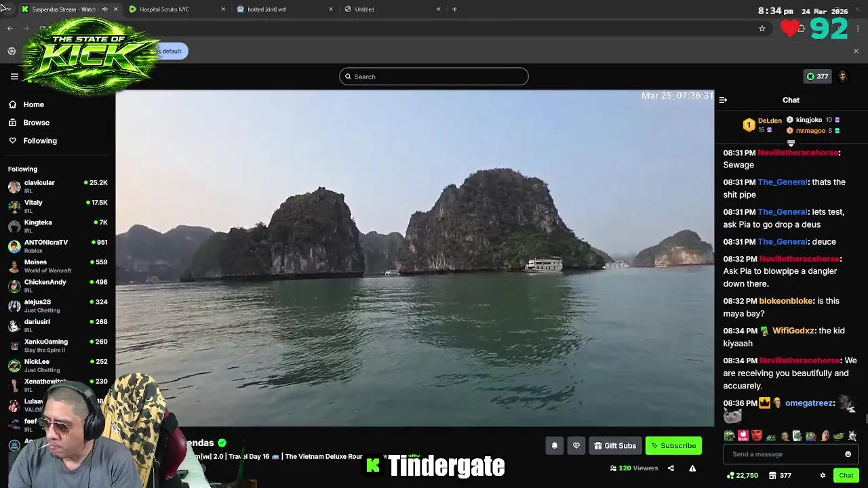Select the tinder emote in quick emotes
This screenshot has height=488, width=868.
(743, 436)
